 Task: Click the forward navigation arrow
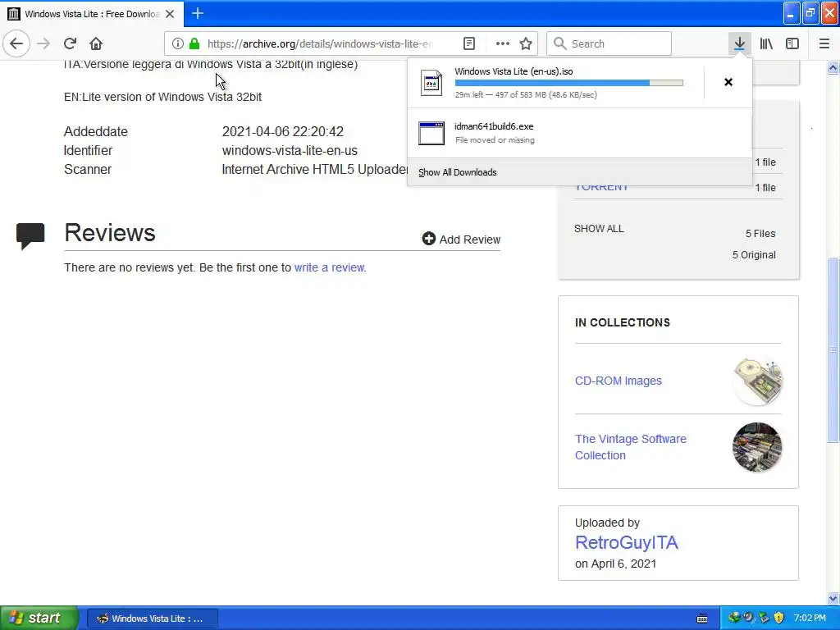point(44,43)
